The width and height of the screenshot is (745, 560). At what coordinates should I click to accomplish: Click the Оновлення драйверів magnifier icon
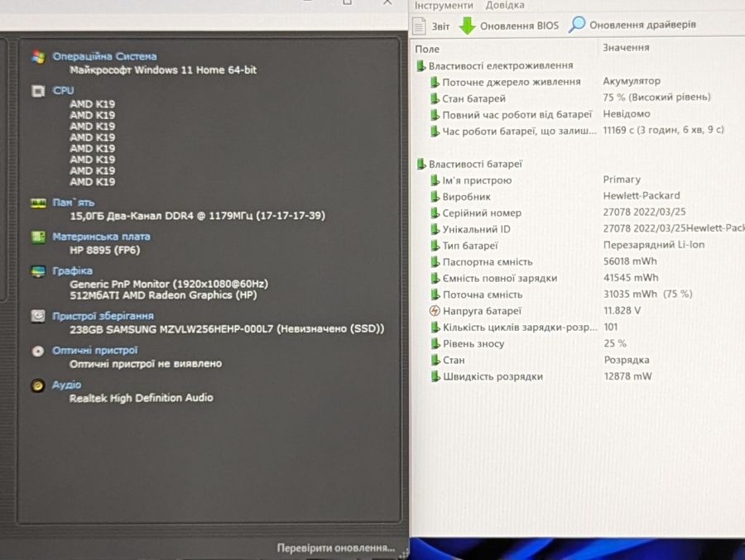click(577, 24)
